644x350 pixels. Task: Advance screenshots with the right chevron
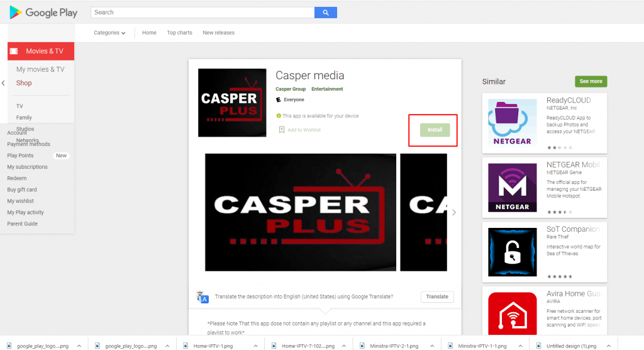pos(454,212)
